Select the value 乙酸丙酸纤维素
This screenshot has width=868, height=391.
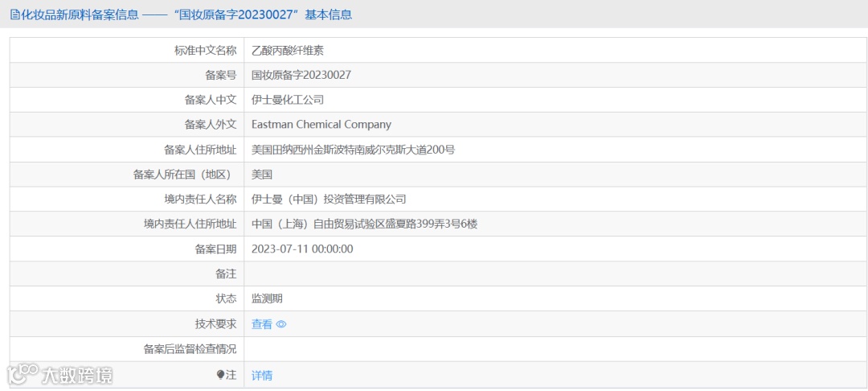[287, 51]
